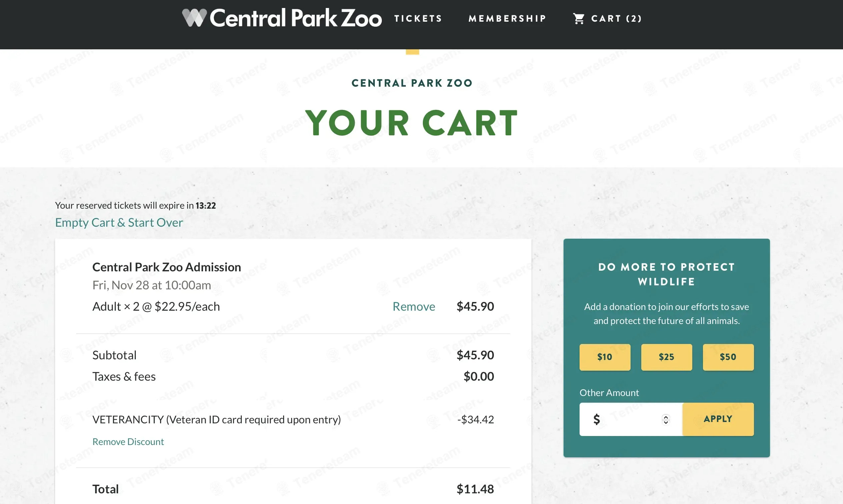Click Empty Cart & Start Over link
The image size is (843, 504).
[x=119, y=222]
